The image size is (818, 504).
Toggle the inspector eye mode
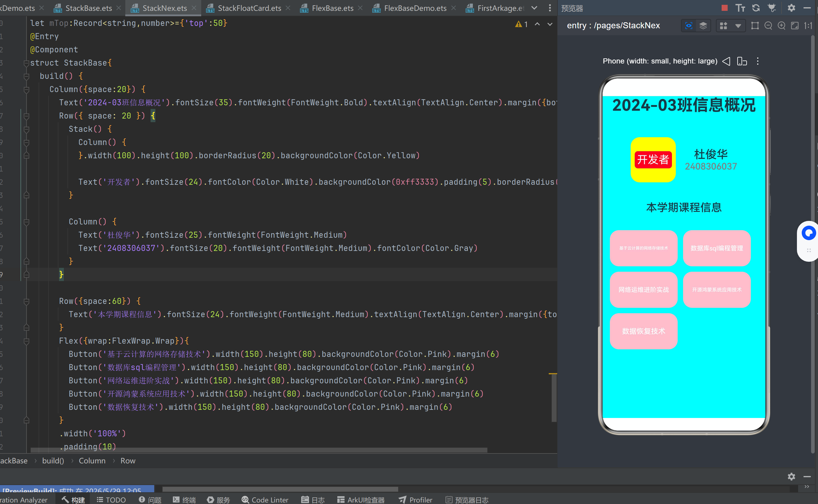pos(688,26)
